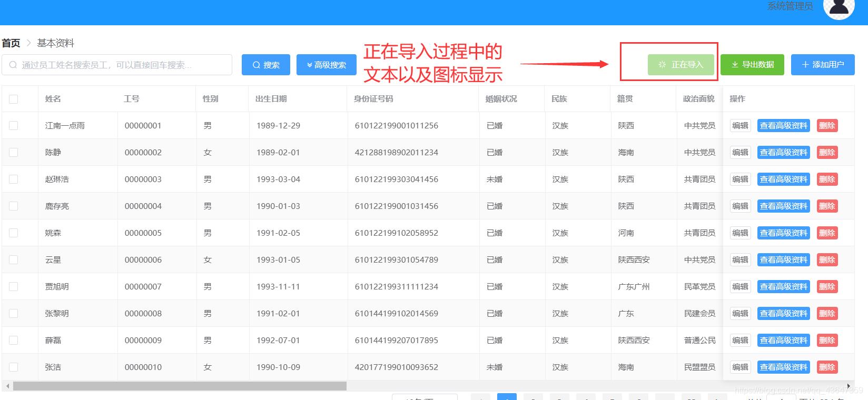Go to 首页 breadcrumb link
This screenshot has width=868, height=400.
point(11,43)
